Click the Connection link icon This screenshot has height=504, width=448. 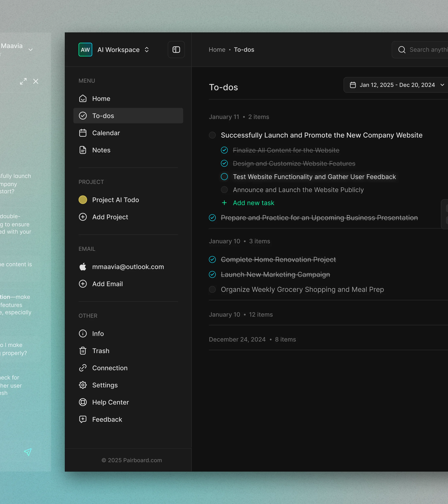click(x=83, y=368)
